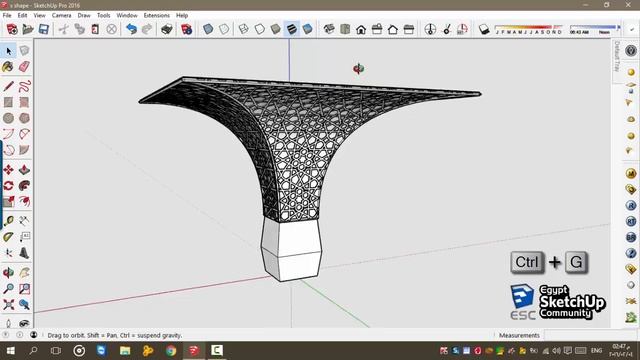Viewport: 640px width, 360px height.
Task: Choose the Follow Me tool
Action: point(24,185)
